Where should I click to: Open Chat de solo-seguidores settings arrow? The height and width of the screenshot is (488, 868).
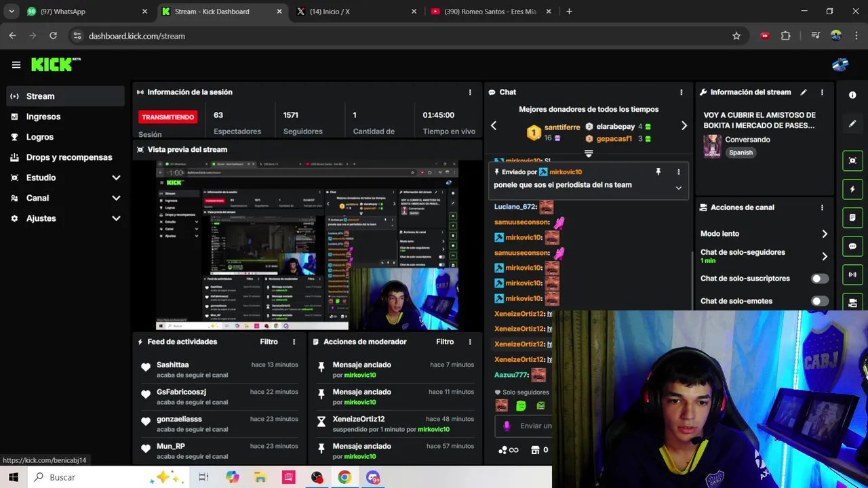pyautogui.click(x=825, y=256)
